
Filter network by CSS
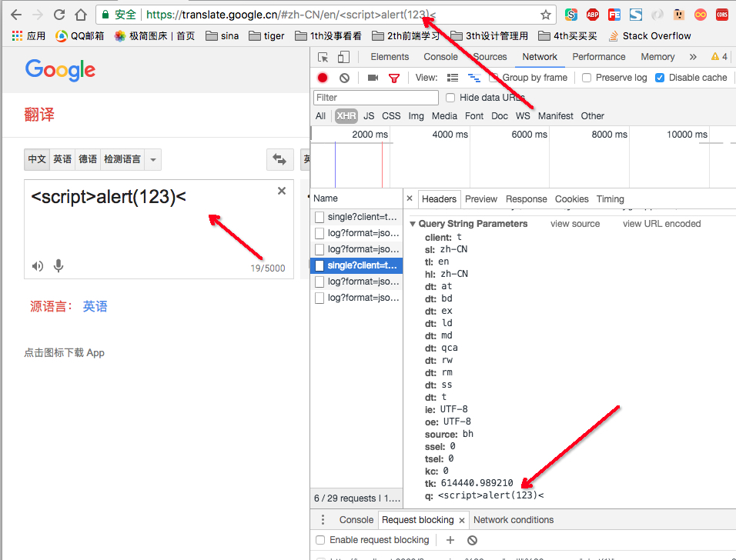(391, 116)
